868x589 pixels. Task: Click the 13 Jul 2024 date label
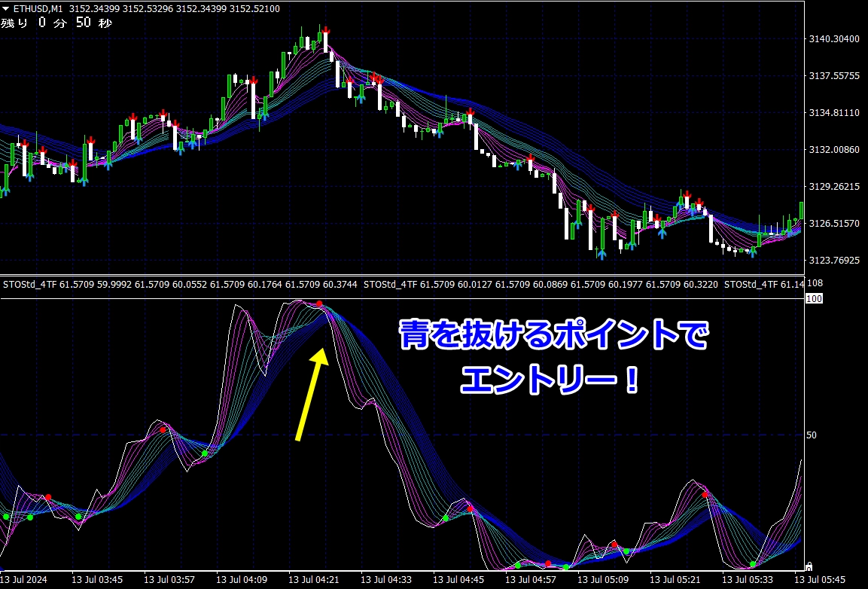coord(26,580)
